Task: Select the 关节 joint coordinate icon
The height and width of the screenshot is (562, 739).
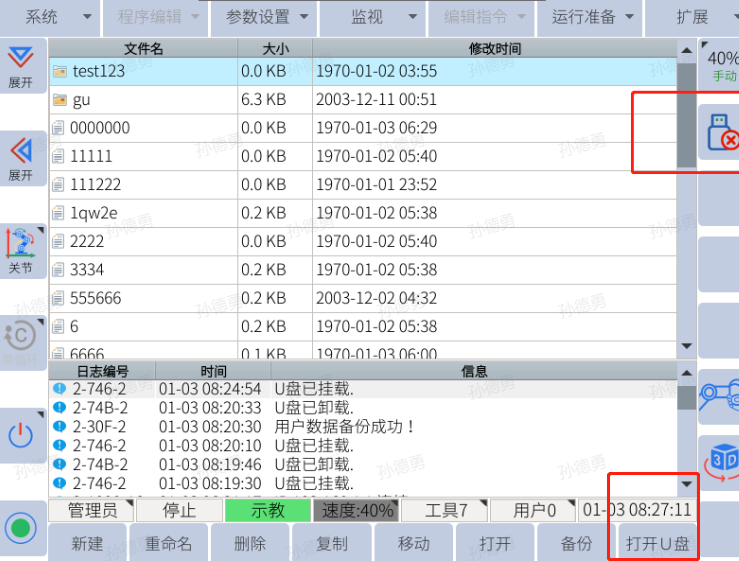Action: pyautogui.click(x=20, y=250)
